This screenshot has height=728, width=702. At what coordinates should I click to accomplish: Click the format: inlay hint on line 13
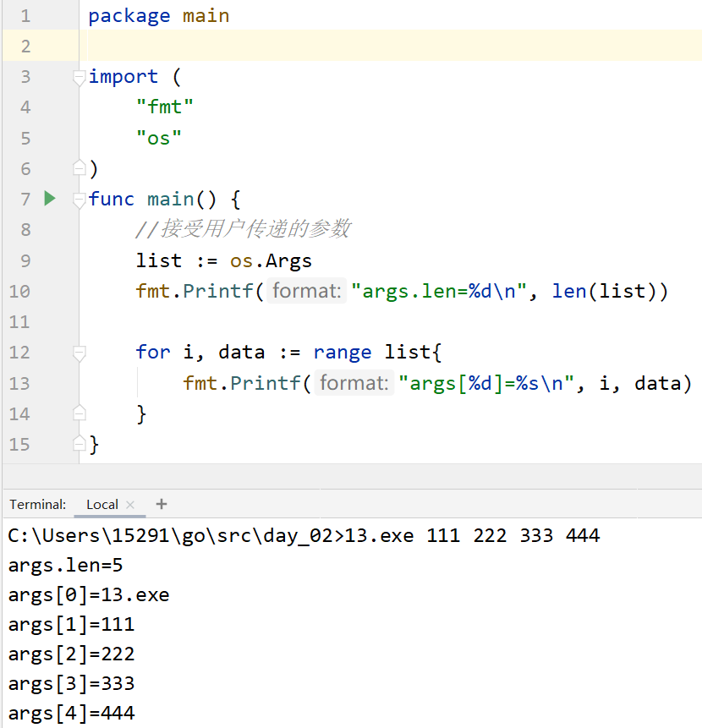pos(354,384)
